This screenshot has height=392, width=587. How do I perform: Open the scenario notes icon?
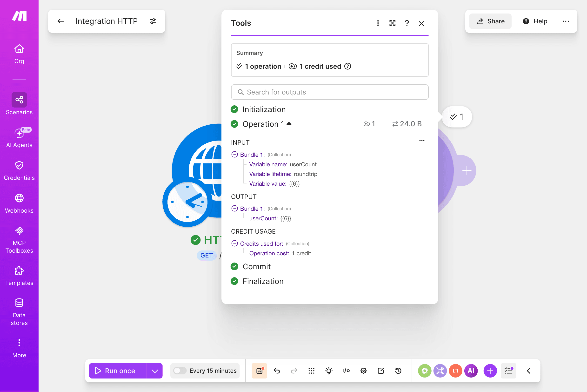pyautogui.click(x=381, y=371)
